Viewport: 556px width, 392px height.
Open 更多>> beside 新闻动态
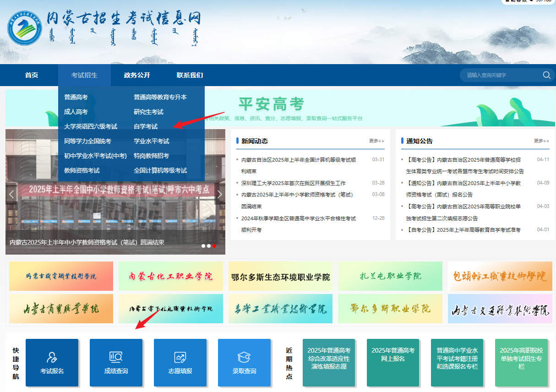376,141
